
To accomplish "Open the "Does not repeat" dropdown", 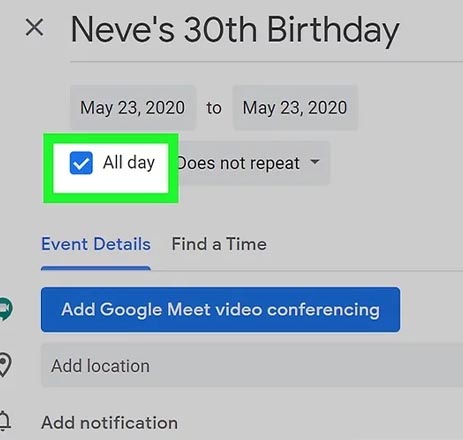I will 251,163.
